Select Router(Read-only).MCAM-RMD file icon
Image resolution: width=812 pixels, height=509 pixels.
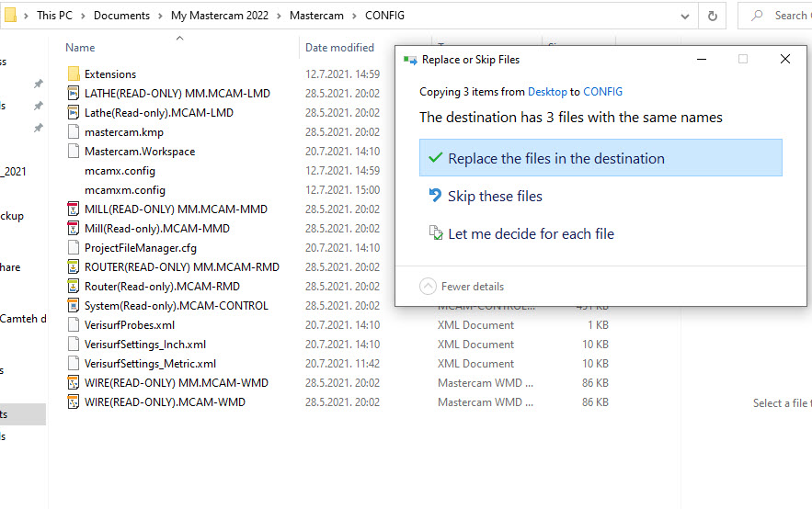(74, 286)
